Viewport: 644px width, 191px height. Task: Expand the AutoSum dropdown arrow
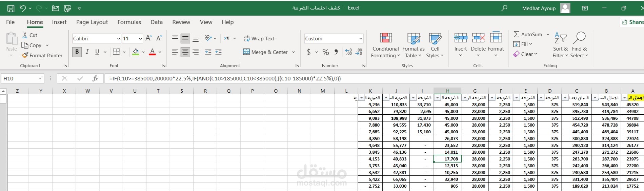(x=548, y=34)
